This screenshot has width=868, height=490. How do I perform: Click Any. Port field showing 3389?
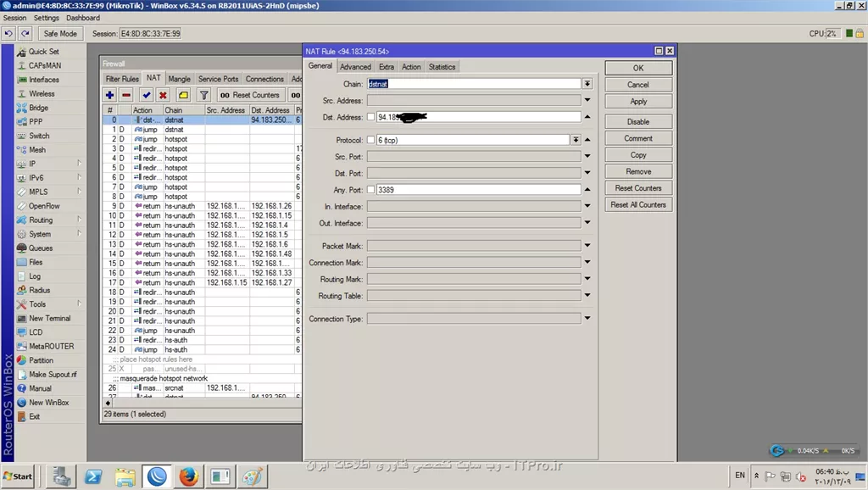click(x=478, y=190)
